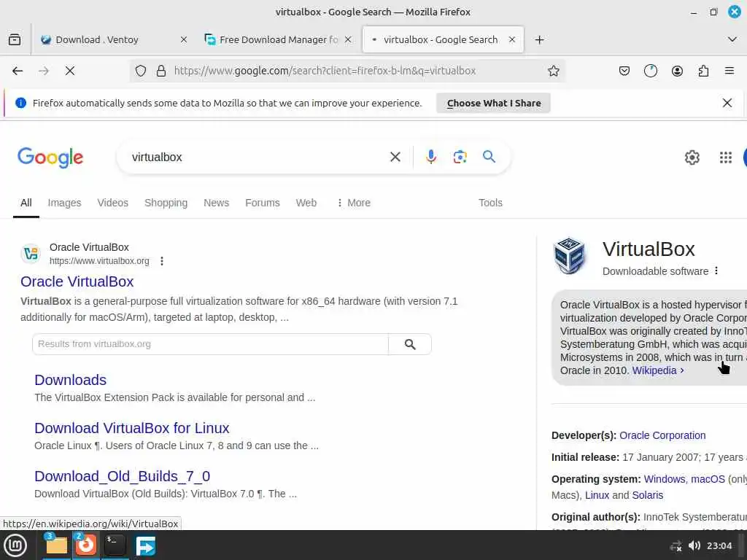Screen dimensions: 747x560
Task: Click the VirtualBox cube logo thumbnail
Action: pyautogui.click(x=569, y=256)
